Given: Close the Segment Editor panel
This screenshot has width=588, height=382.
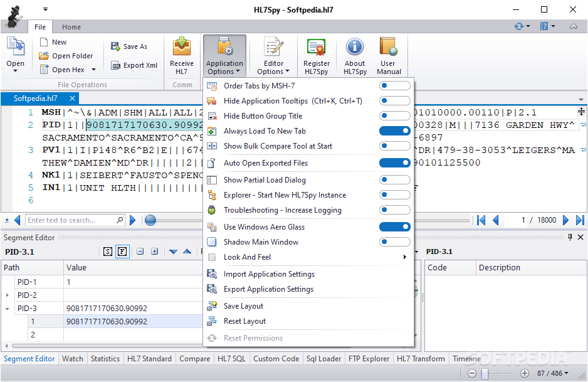Looking at the screenshot, I should pyautogui.click(x=580, y=237).
